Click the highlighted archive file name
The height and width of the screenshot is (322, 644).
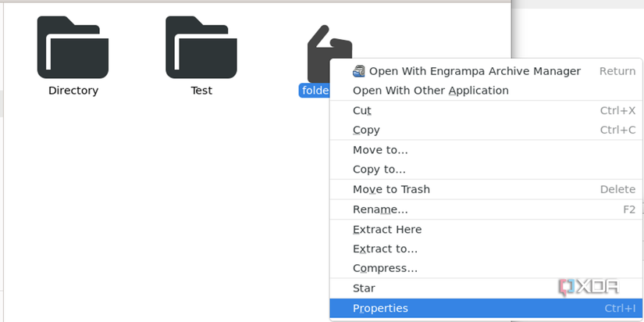pos(315,91)
